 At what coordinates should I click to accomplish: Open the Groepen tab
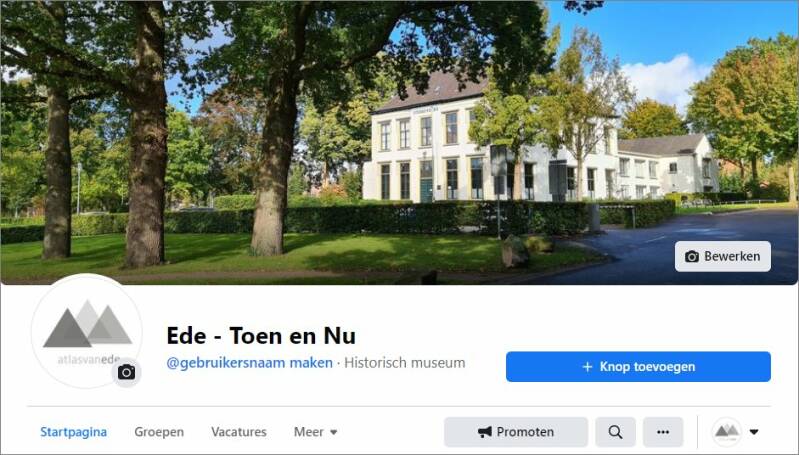coord(159,432)
